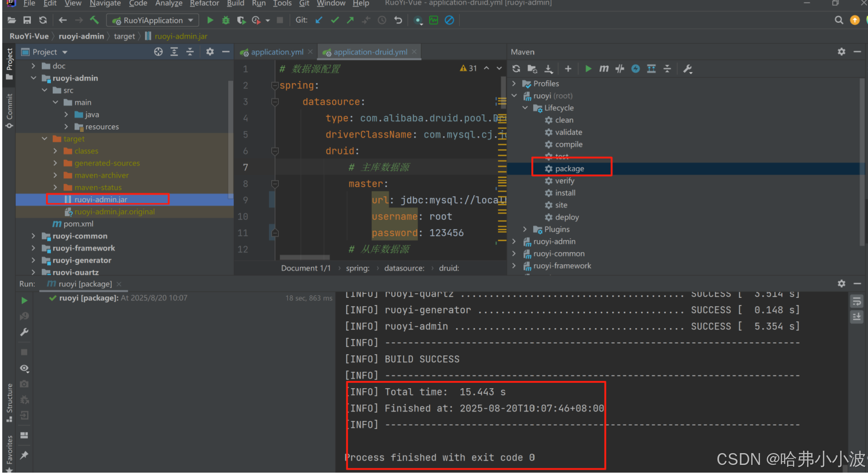Download sources and documentation in Maven toolbar

point(549,69)
